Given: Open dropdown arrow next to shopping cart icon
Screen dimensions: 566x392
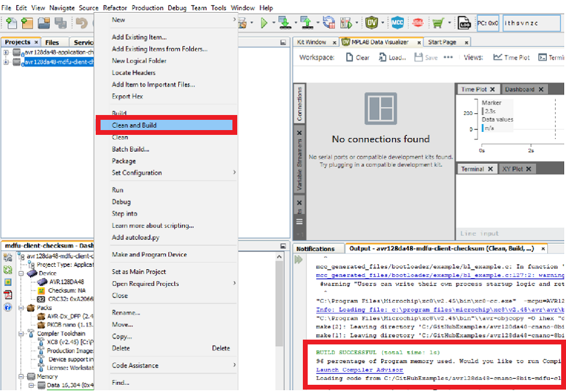Looking at the screenshot, I should click(x=449, y=23).
